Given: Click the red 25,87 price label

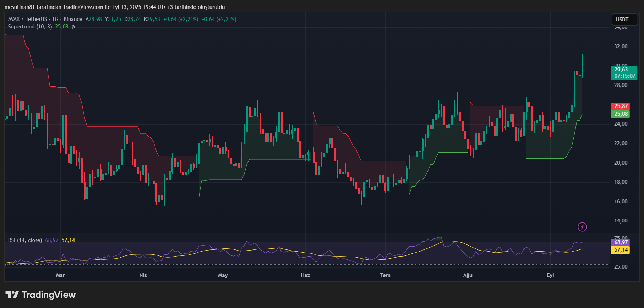Looking at the screenshot, I should [621, 106].
